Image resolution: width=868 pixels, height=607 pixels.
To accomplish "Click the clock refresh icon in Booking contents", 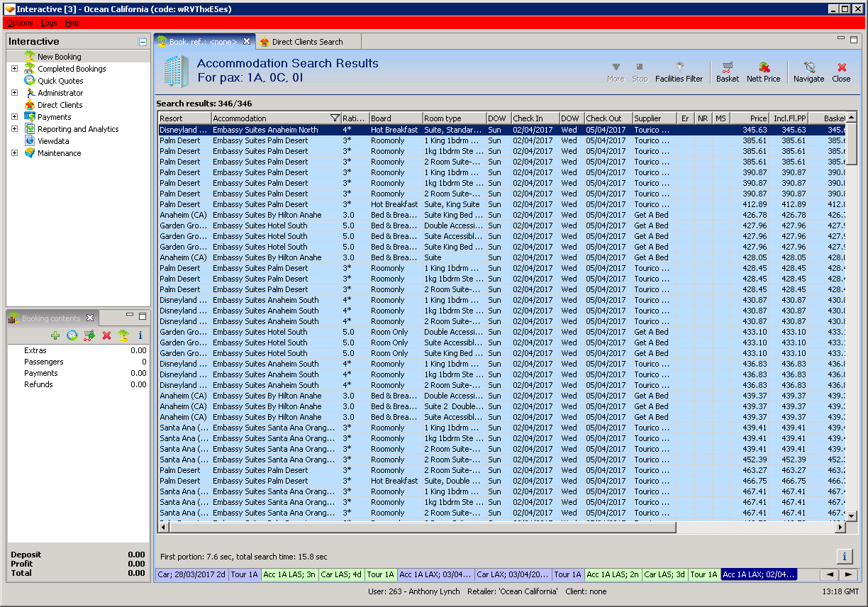I will (72, 335).
